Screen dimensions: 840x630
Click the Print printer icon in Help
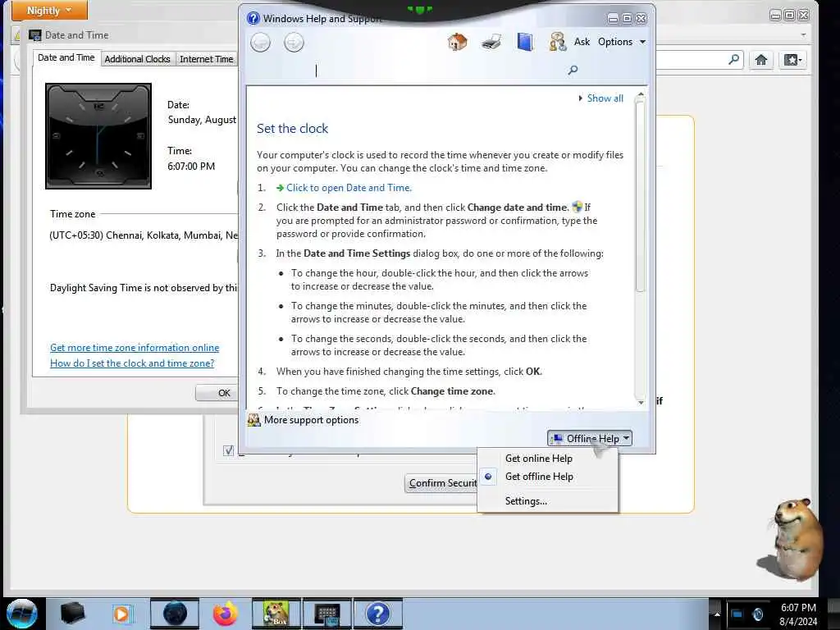(491, 41)
